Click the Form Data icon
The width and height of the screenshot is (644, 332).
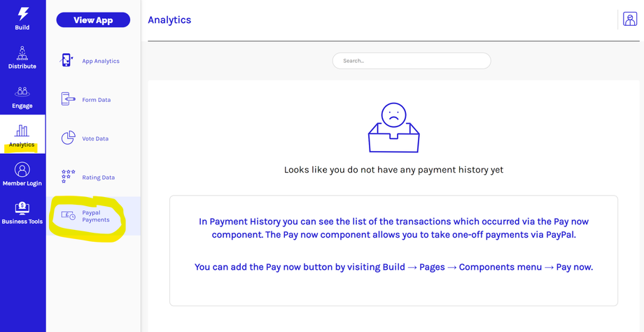pos(68,99)
